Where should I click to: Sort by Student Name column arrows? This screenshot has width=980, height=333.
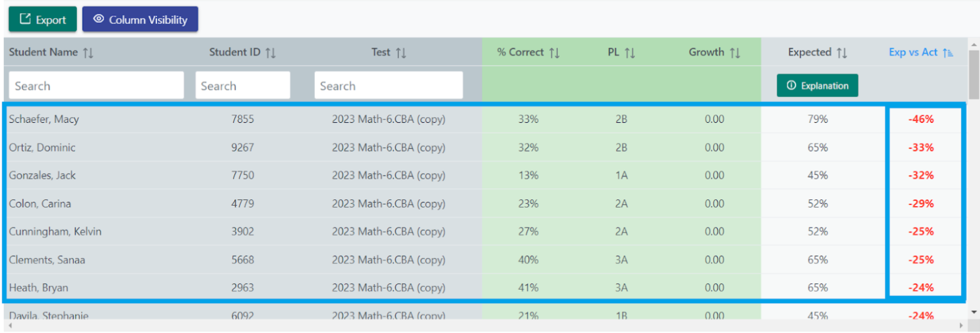(88, 53)
